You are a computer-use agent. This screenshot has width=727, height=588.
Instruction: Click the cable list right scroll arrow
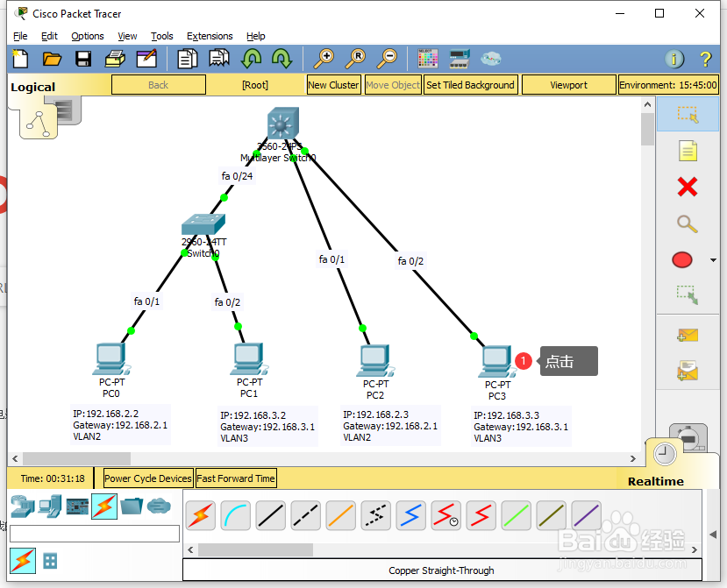(694, 550)
